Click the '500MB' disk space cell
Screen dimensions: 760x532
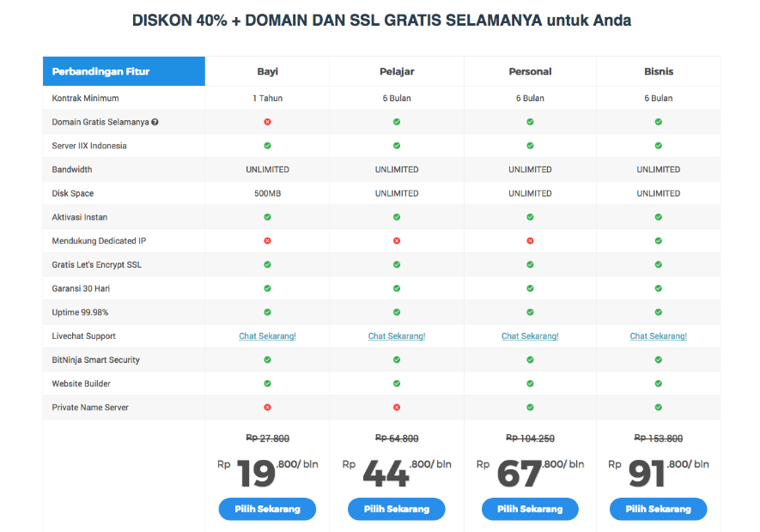268,193
